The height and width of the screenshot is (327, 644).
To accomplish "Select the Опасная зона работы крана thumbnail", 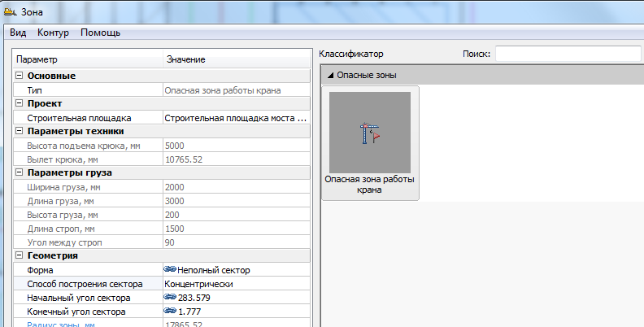I will [x=370, y=143].
